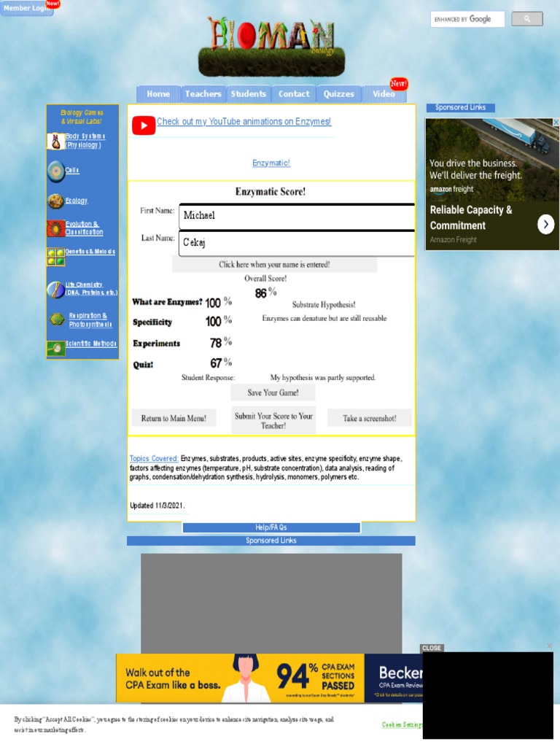Click the Overall Score 86 value
Screen dimensions: 560x747
click(261, 293)
